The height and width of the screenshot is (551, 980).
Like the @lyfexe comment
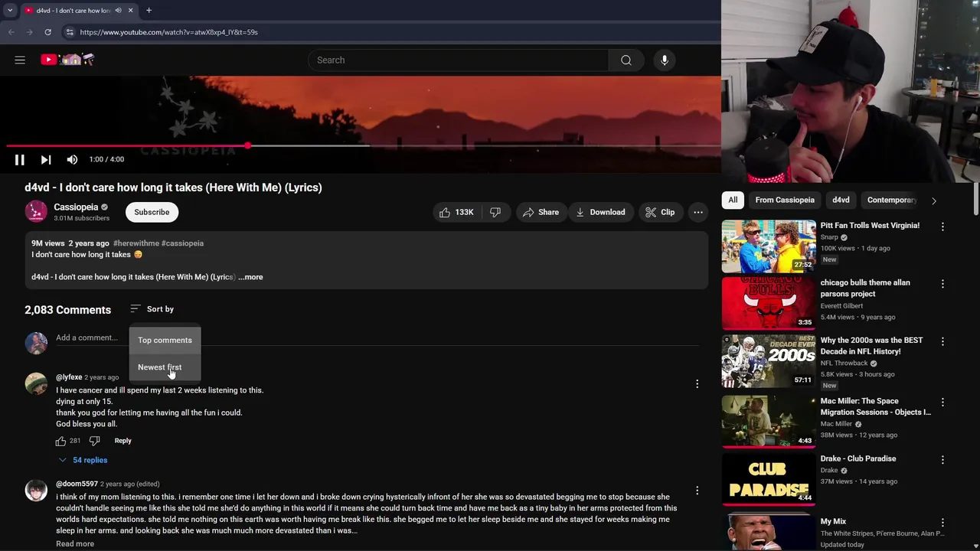coord(60,441)
